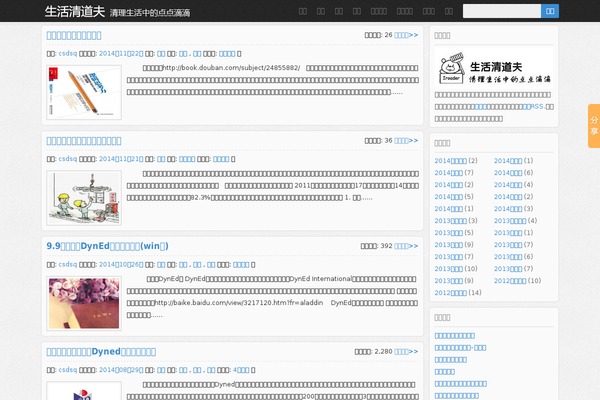Open thumbnail of the pencil book cover
This screenshot has height=400, width=600.
pyautogui.click(x=84, y=92)
